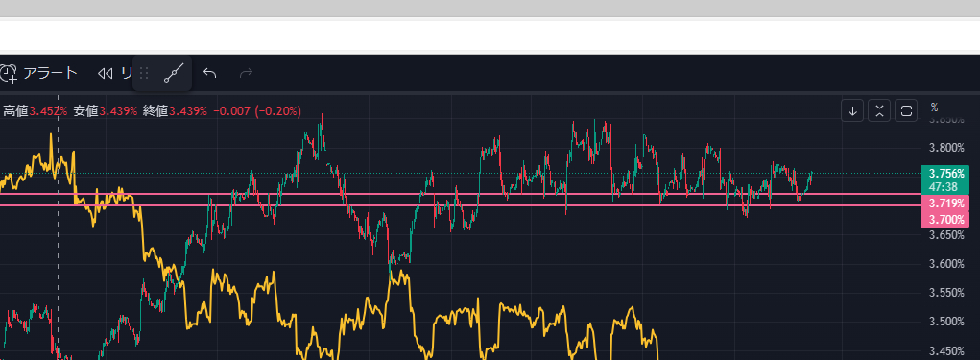Open the % scale mode on the price axis

934,107
